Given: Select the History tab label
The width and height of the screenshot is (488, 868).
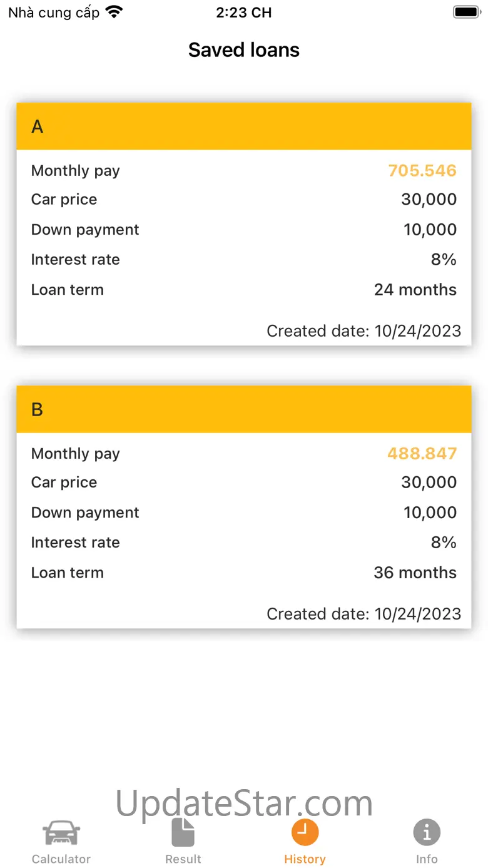Looking at the screenshot, I should pyautogui.click(x=305, y=859).
